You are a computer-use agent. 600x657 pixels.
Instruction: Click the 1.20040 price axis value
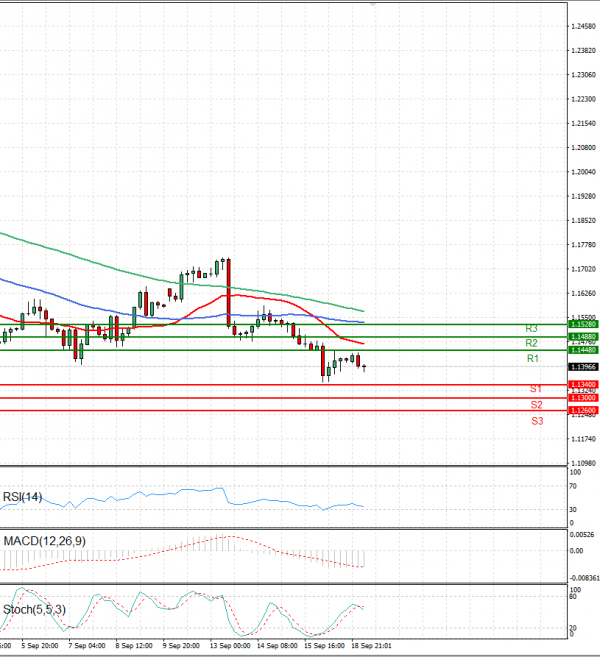coord(584,172)
